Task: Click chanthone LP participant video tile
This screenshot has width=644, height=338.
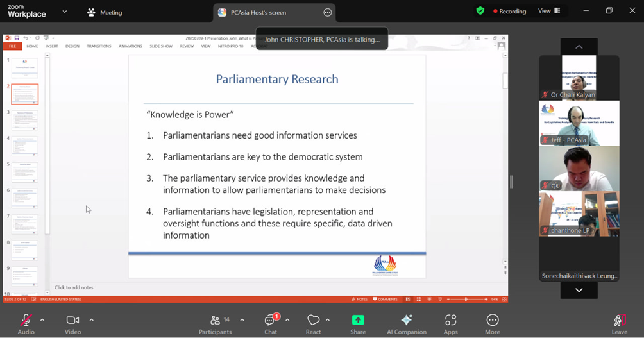Action: click(x=579, y=214)
